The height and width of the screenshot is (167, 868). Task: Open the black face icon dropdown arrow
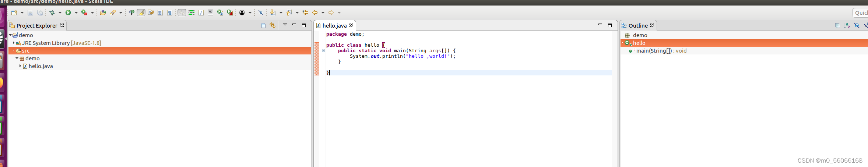coord(250,13)
